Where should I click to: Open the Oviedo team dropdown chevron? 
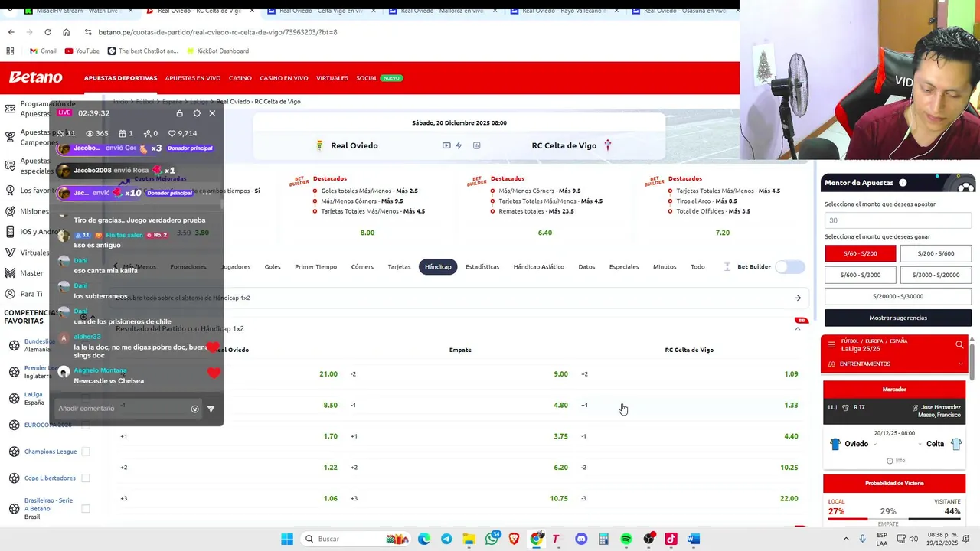pyautogui.click(x=875, y=444)
